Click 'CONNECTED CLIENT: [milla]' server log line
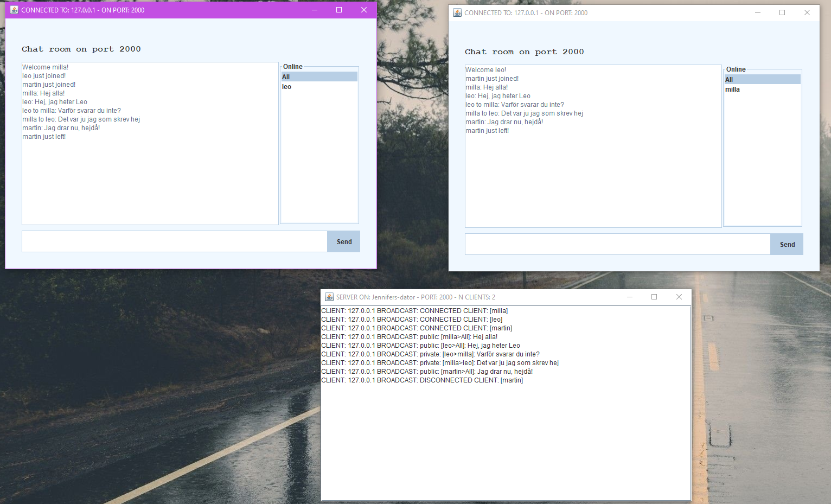 pos(414,311)
